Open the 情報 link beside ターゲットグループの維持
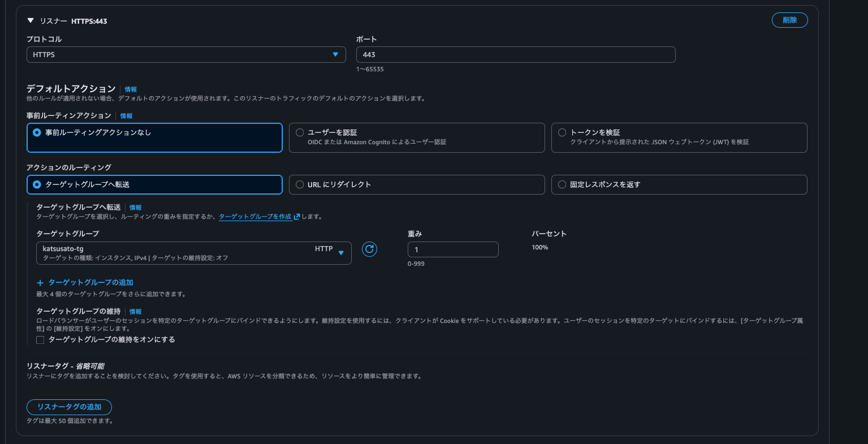 (x=136, y=311)
